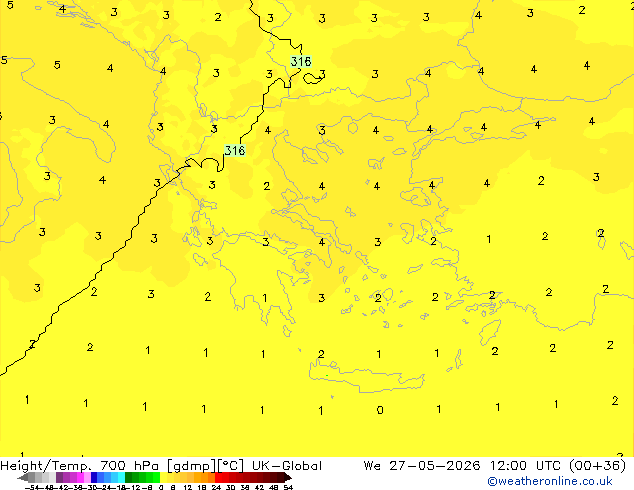Click the "[°C]" unit label
The height and width of the screenshot is (490, 634).
pos(231,466)
